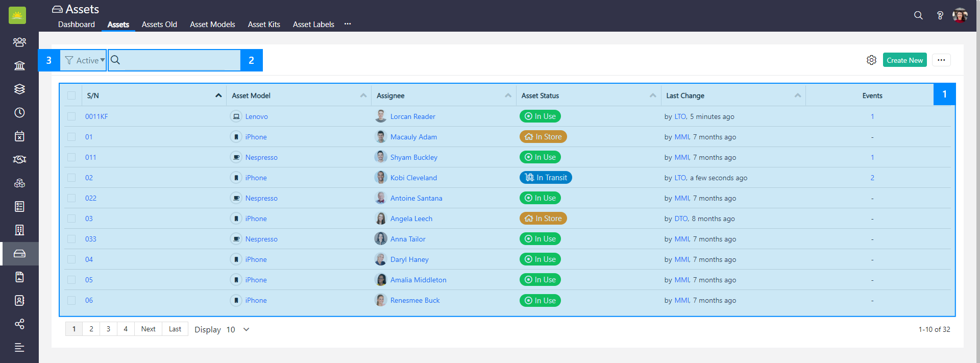Click the bank building sidebar icon
980x363 pixels.
coord(19,65)
